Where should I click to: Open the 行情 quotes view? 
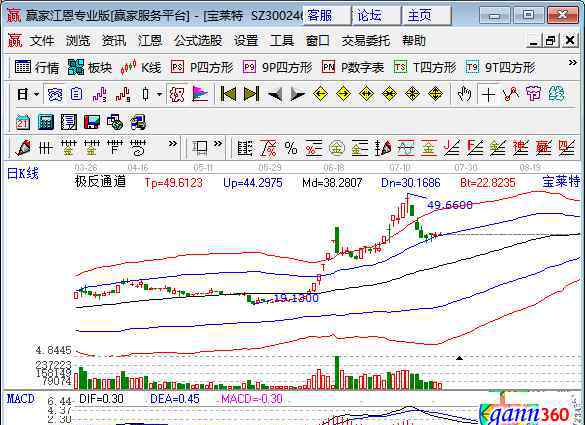pyautogui.click(x=36, y=67)
